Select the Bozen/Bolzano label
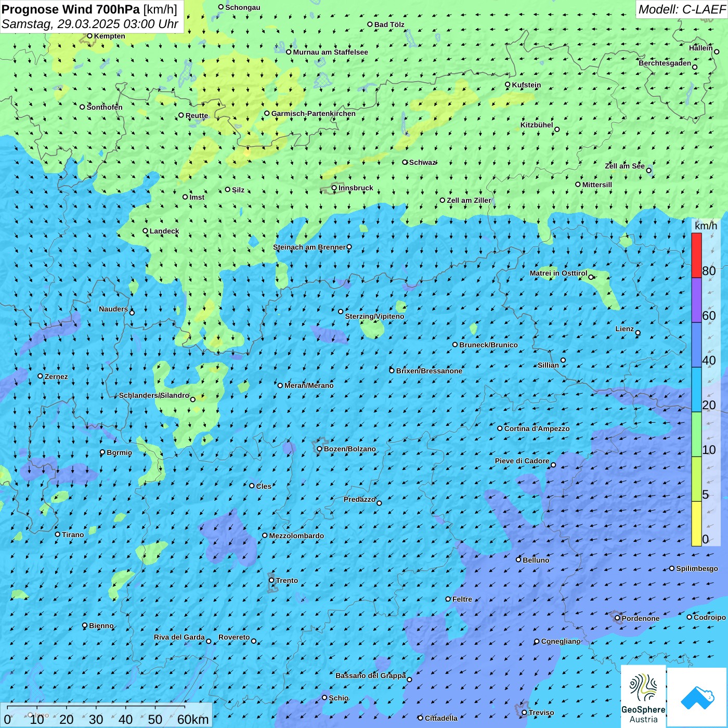This screenshot has height=728, width=728. click(349, 449)
